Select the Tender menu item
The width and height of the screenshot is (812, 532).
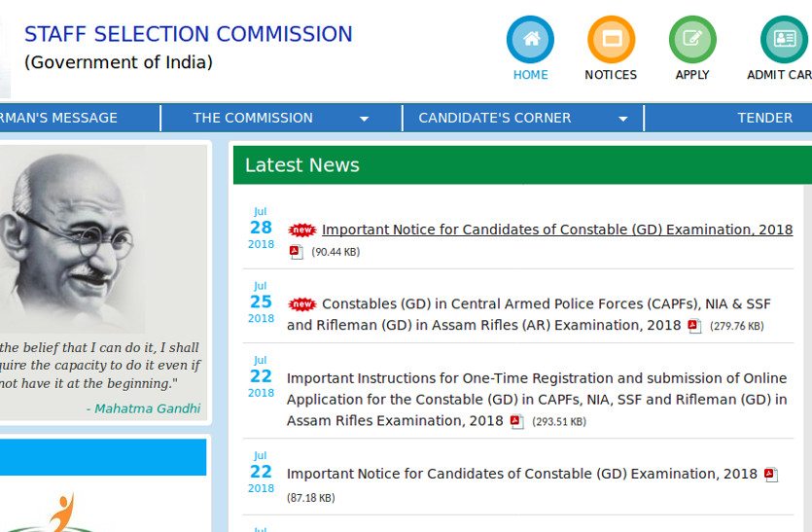(x=764, y=118)
